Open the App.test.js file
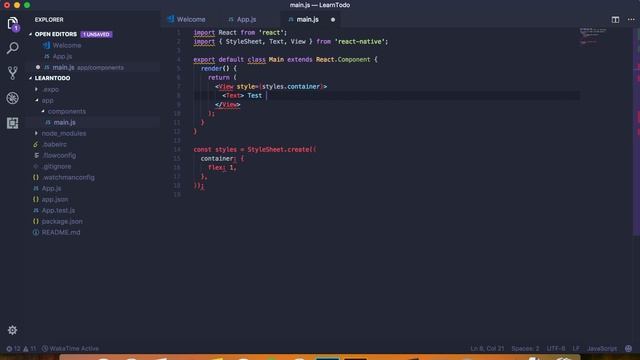640x360 pixels. tap(58, 211)
